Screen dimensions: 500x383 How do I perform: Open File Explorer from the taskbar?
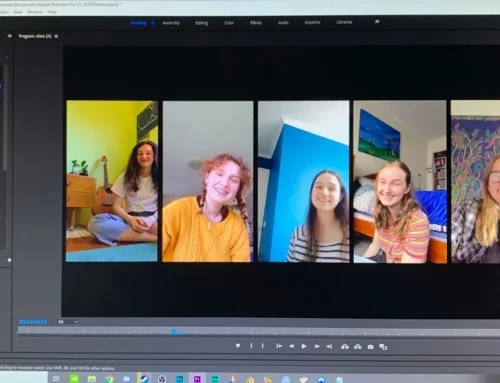(92, 379)
